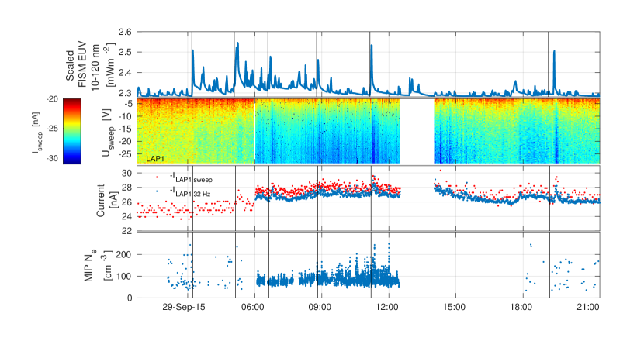This screenshot has width=644, height=341.
Task: Click the Current [nA] axis title
Action: (108, 200)
